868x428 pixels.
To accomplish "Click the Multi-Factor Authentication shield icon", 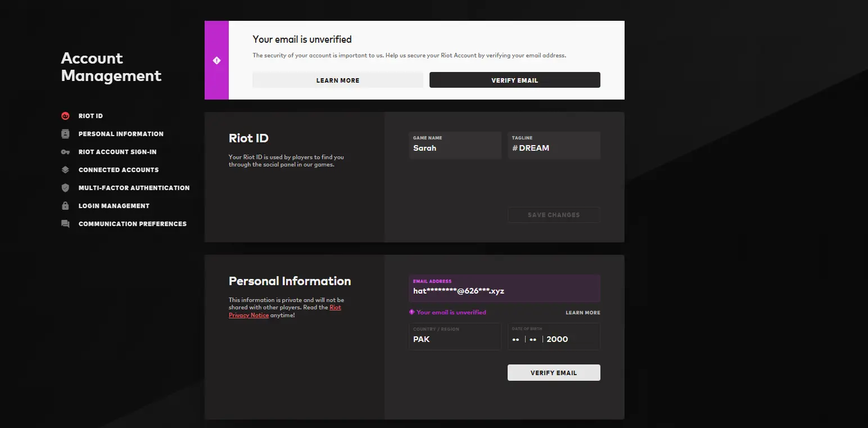I will click(65, 188).
